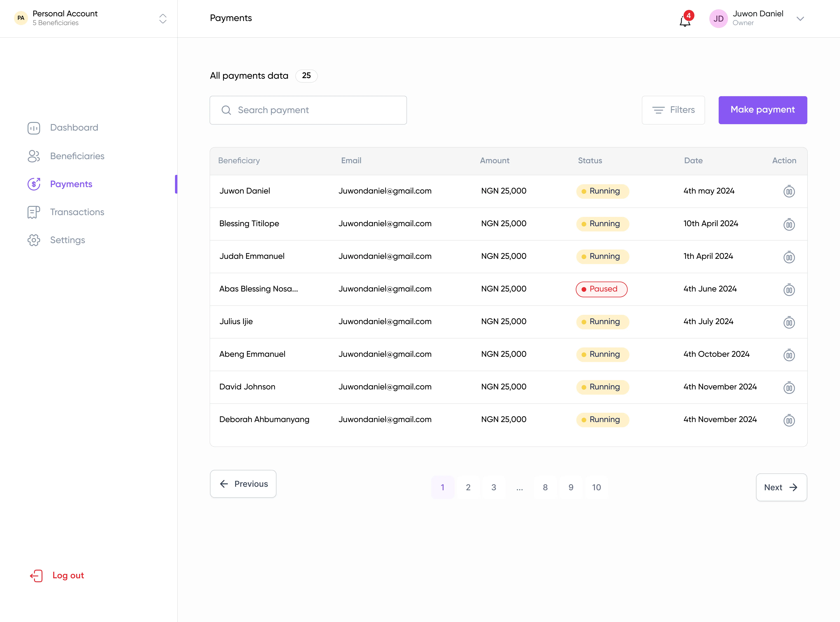
Task: Open the Juwon Daniel user menu chevron
Action: pos(800,19)
